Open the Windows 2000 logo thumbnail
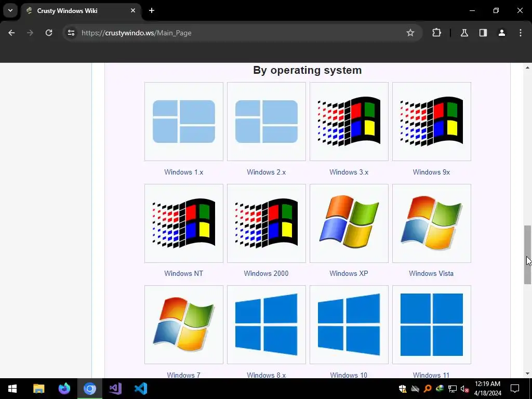Screen dimensions: 532x399 (x=267, y=223)
